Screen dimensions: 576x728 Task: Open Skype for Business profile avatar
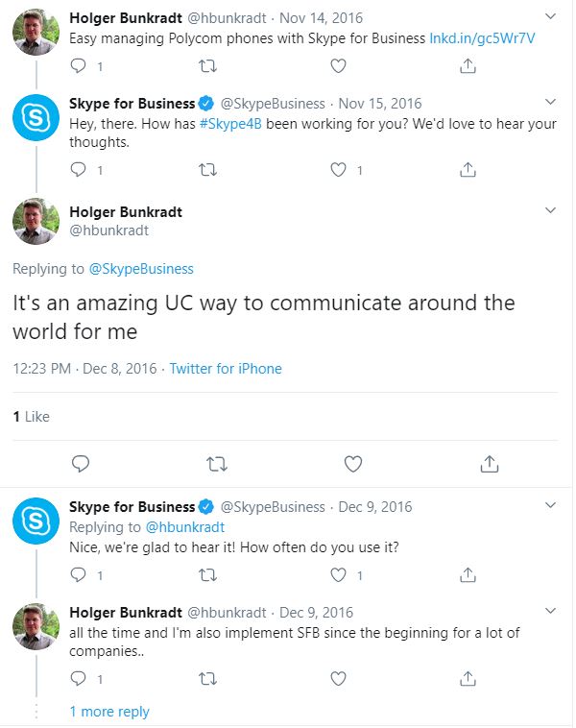click(36, 120)
